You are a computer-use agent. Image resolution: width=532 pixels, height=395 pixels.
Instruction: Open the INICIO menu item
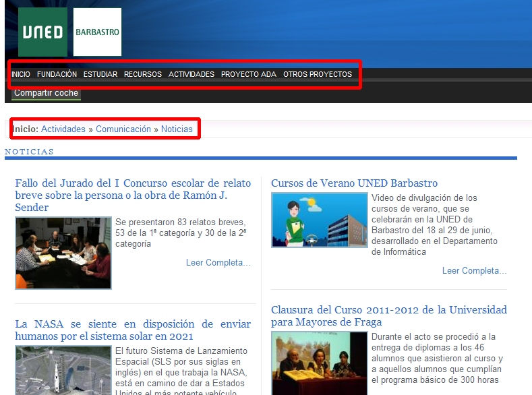pyautogui.click(x=21, y=74)
